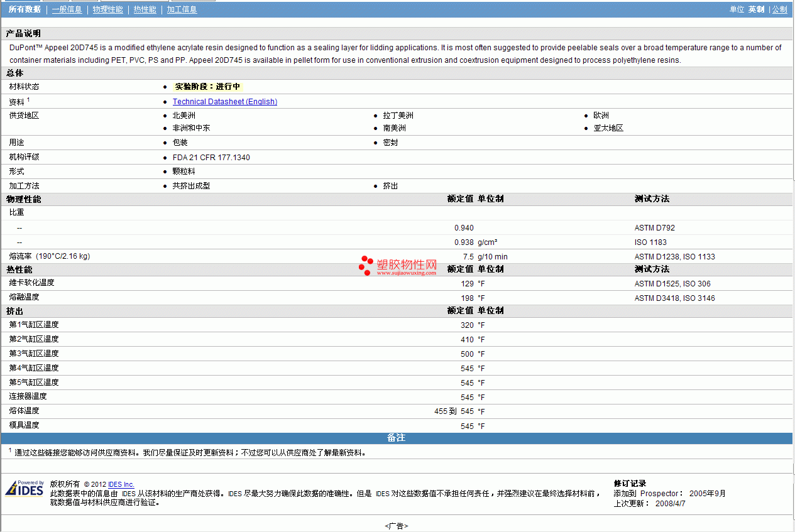Image resolution: width=795 pixels, height=532 pixels.
Task: Click the 第4气缸区温度 row label
Action: click(34, 368)
